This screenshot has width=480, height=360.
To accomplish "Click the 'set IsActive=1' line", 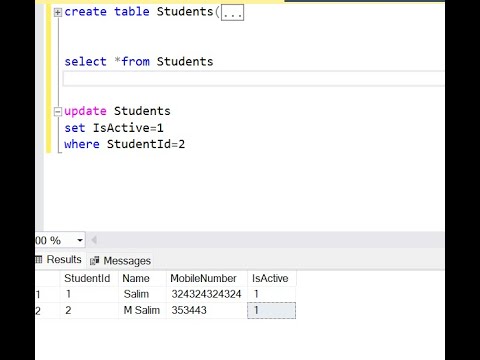I will (x=114, y=128).
